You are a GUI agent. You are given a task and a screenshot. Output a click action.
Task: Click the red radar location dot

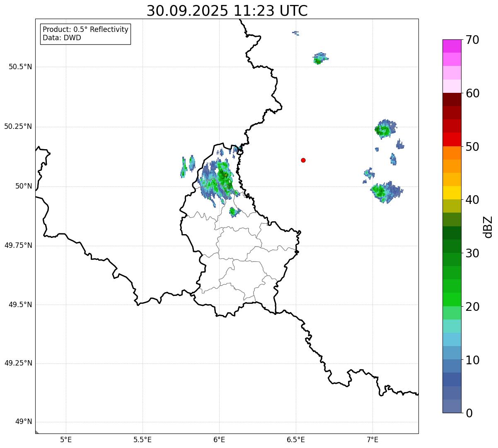pyautogui.click(x=303, y=160)
